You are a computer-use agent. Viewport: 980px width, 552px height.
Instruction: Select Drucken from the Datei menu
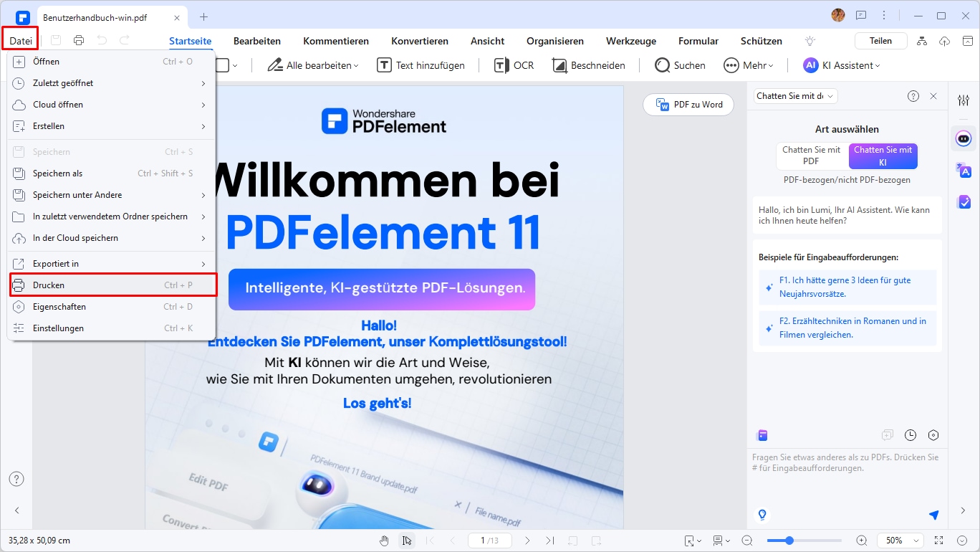click(112, 285)
